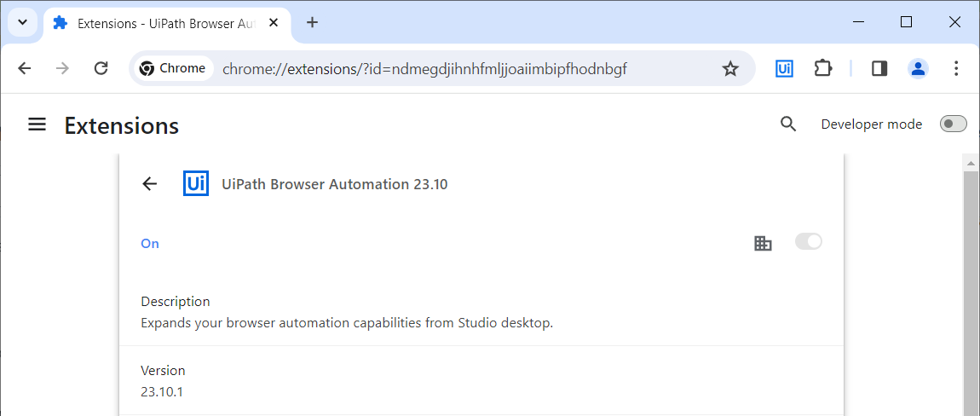The width and height of the screenshot is (980, 416).
Task: Open the UiPath extension toolbar icon
Action: click(784, 68)
